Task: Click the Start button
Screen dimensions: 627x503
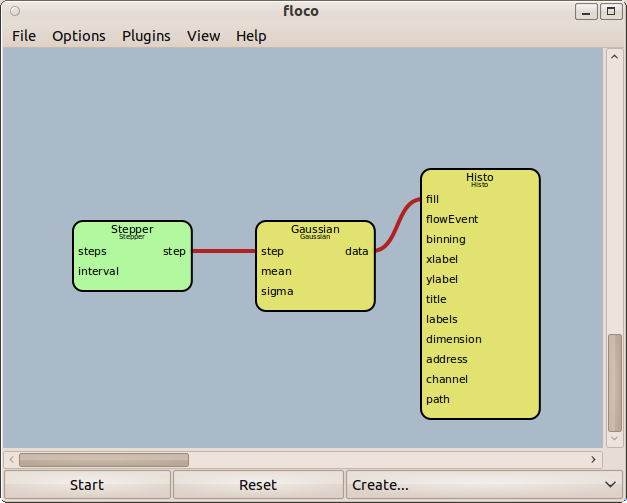Action: 87,485
